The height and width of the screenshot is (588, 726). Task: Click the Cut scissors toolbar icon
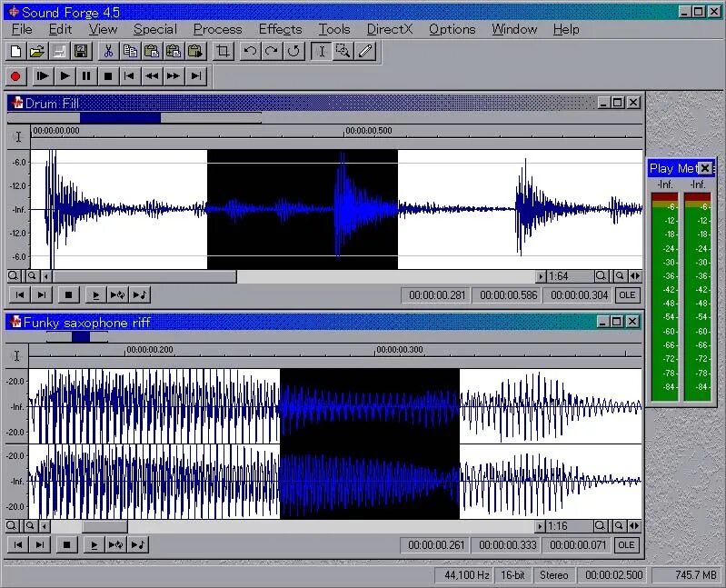pos(108,51)
